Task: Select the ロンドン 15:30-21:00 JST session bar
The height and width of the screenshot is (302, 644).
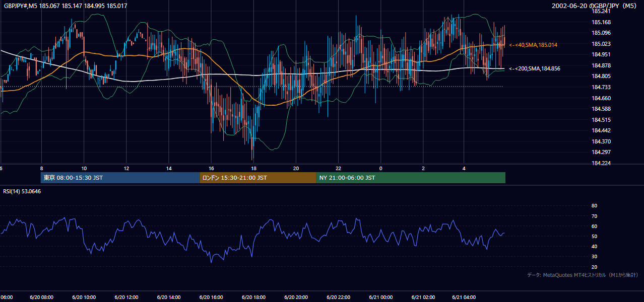Action: point(258,178)
